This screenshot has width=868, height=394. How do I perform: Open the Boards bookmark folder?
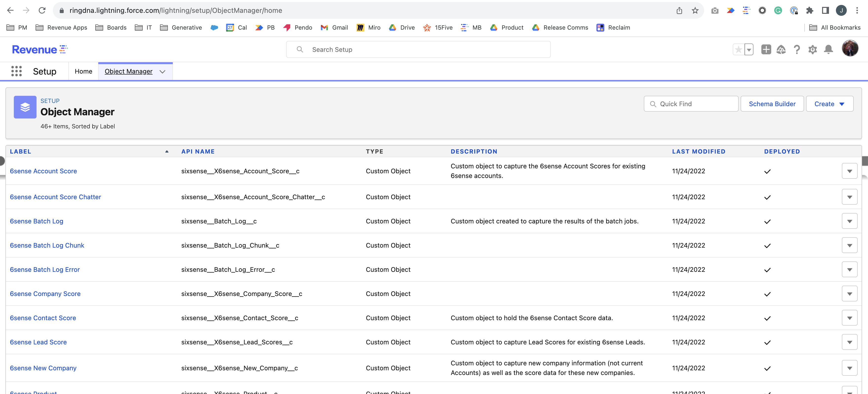coord(111,28)
